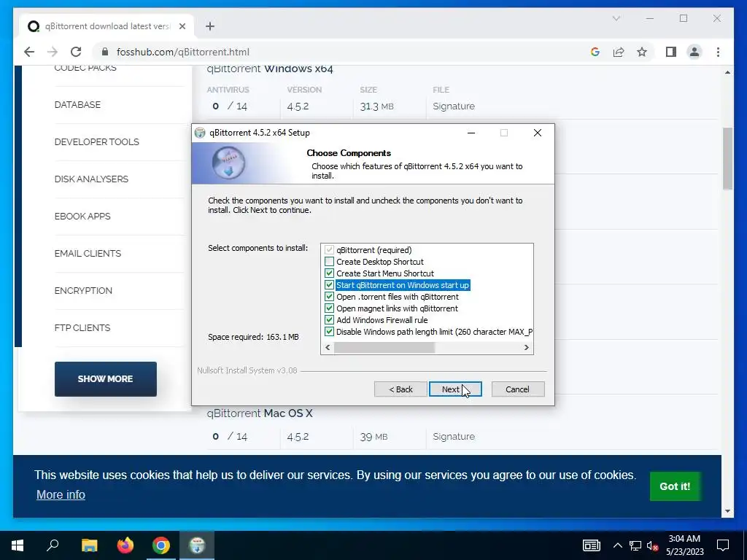Uncheck Open magnet links with qBittorrent
The height and width of the screenshot is (560, 747).
point(329,308)
